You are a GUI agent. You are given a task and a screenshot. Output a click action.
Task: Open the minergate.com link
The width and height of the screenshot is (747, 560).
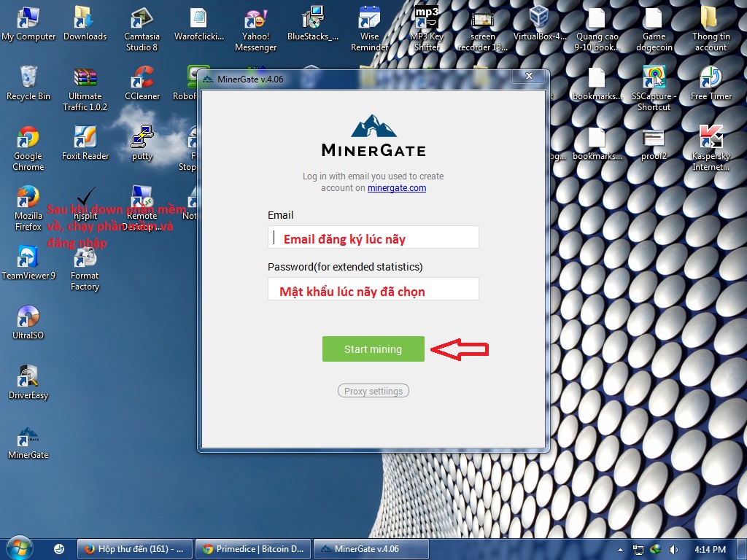397,188
